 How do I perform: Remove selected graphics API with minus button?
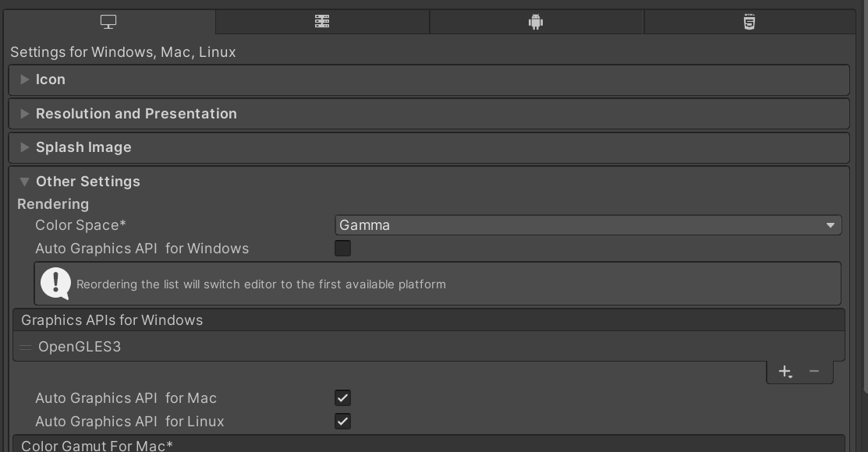813,371
